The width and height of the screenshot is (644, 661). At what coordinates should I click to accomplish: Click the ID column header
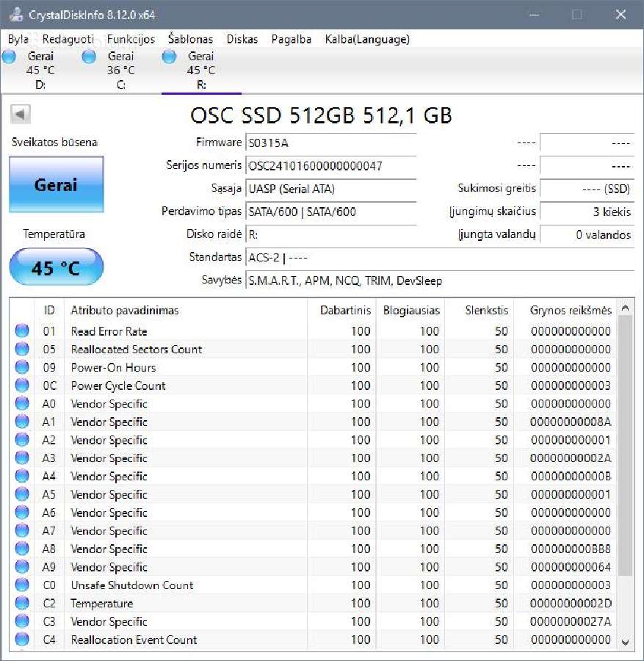tap(49, 310)
